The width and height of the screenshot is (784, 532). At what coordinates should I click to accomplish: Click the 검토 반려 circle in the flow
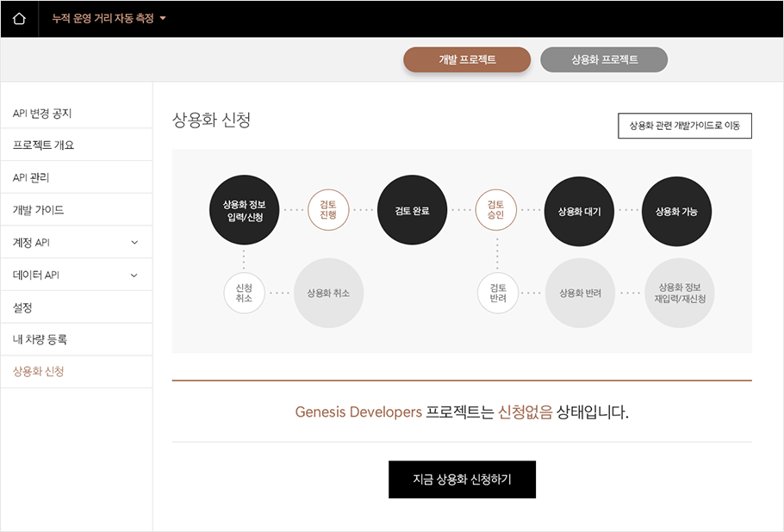coord(496,293)
